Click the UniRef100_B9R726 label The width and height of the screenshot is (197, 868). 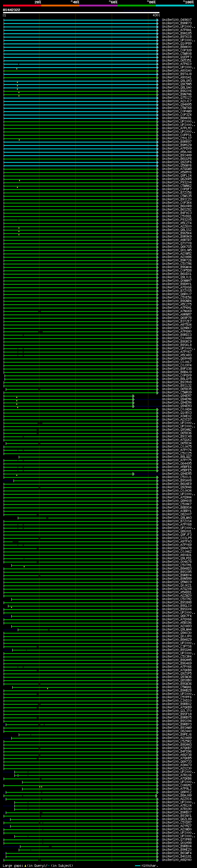click(x=177, y=260)
